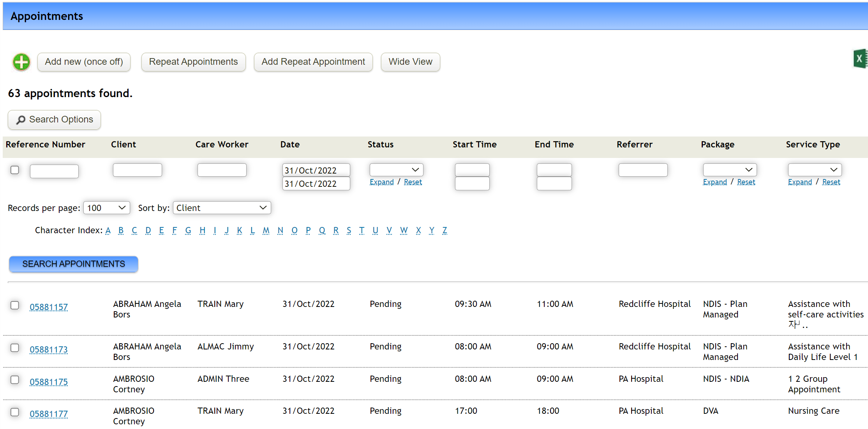This screenshot has width=868, height=429.
Task: Export appointments with the Excel icon
Action: (860, 59)
